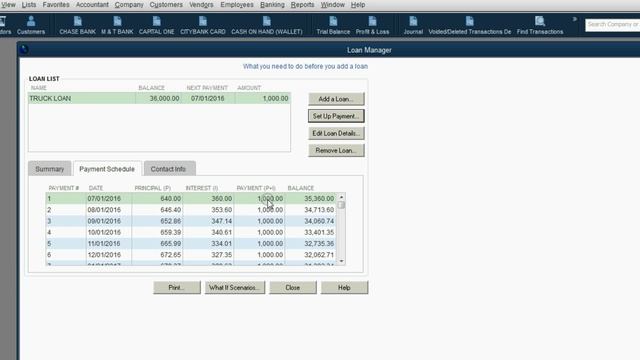The image size is (640, 360).
Task: Click the payment schedule scroll down arrow
Action: [341, 261]
